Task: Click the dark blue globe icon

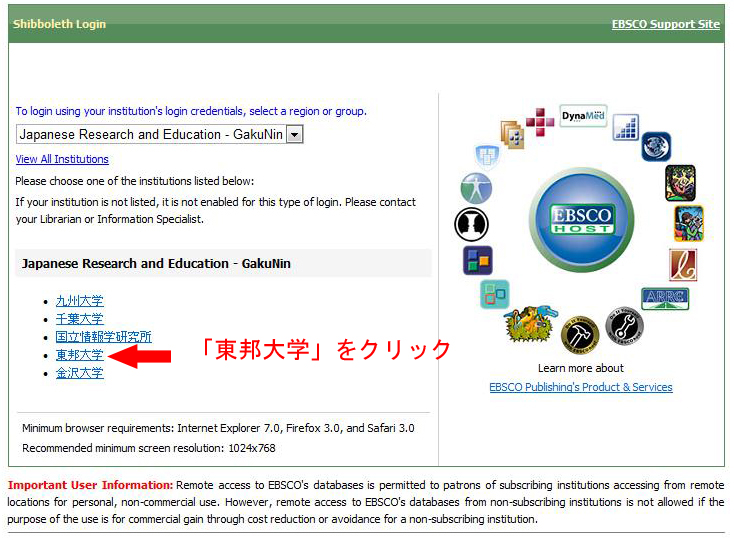Action: pyautogui.click(x=656, y=146)
